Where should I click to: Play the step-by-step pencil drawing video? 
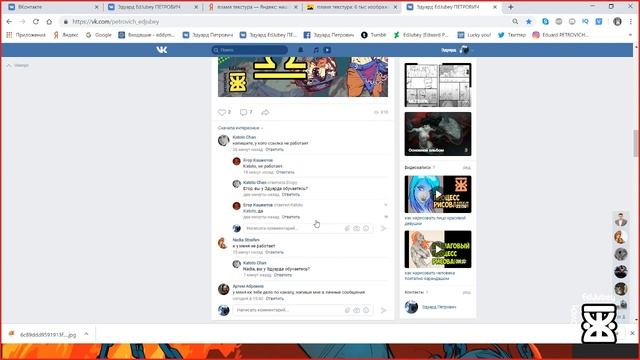438,249
